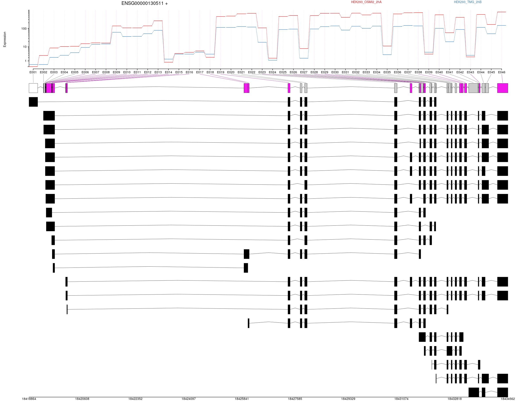The height and width of the screenshot is (403, 532).
Task: Click the large magenta last exon in the gene model
Action: tap(503, 88)
